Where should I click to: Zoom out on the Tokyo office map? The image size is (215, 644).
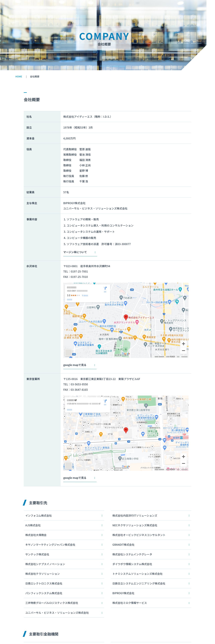click(x=184, y=463)
